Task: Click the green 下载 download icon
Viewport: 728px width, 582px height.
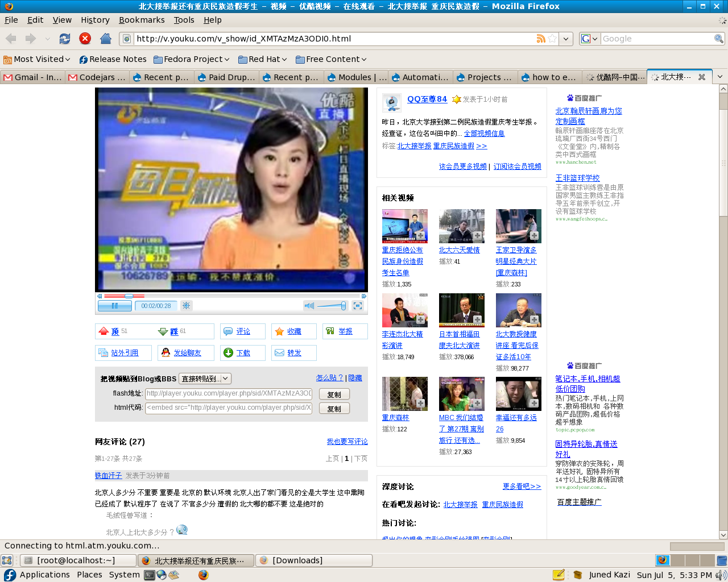Action: 228,353
